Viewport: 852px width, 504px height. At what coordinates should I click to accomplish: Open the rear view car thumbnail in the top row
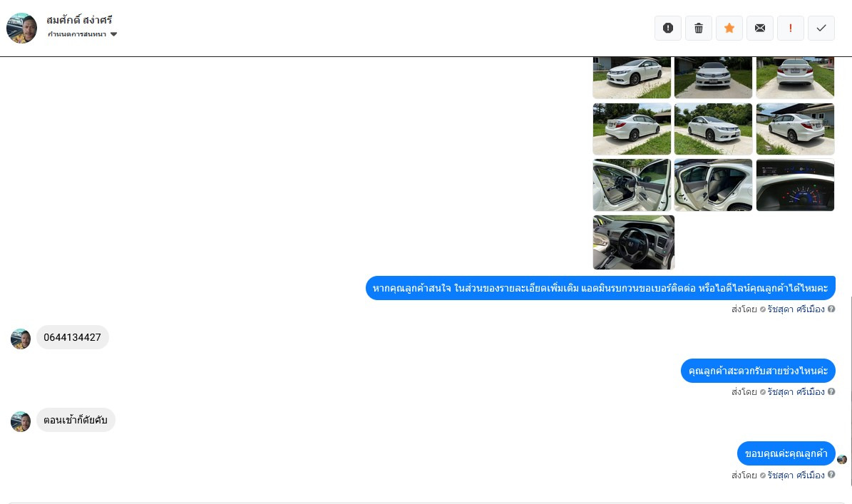pyautogui.click(x=795, y=78)
